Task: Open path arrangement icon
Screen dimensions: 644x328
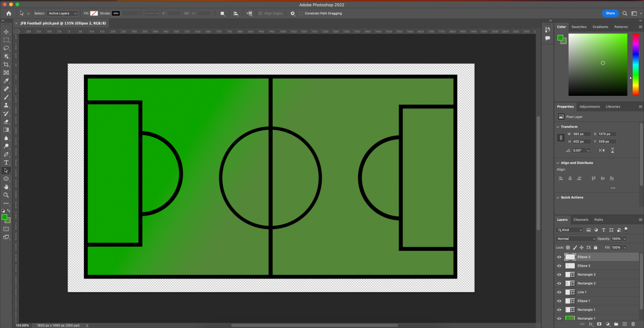Action: coord(249,13)
